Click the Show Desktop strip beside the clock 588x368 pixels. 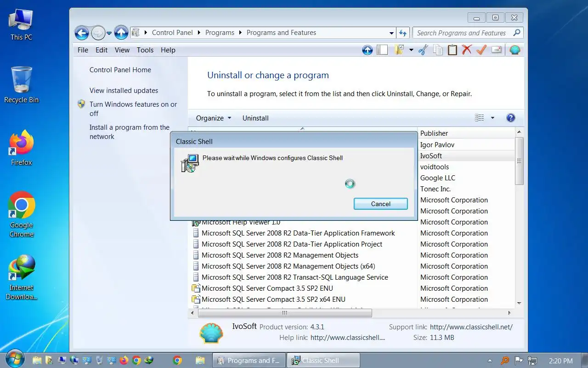(x=584, y=361)
